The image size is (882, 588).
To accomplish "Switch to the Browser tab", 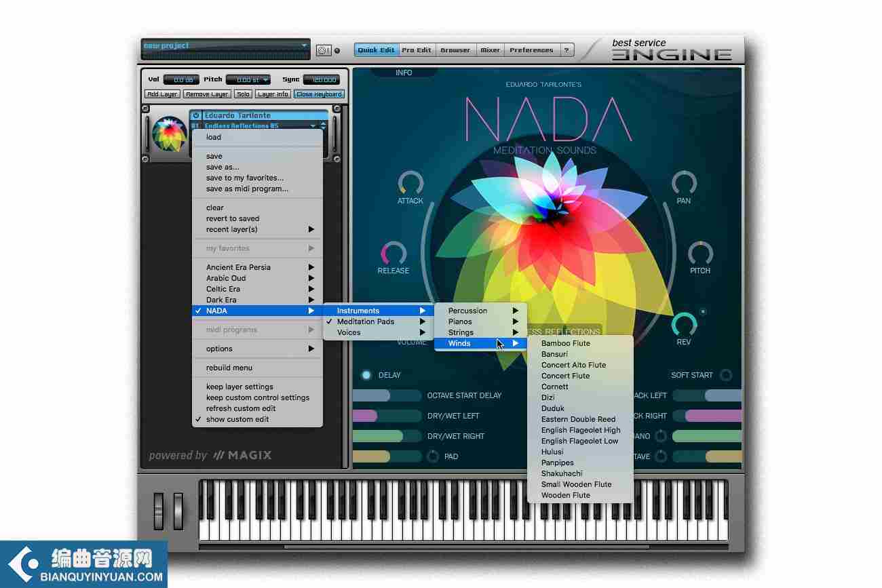I will [455, 50].
